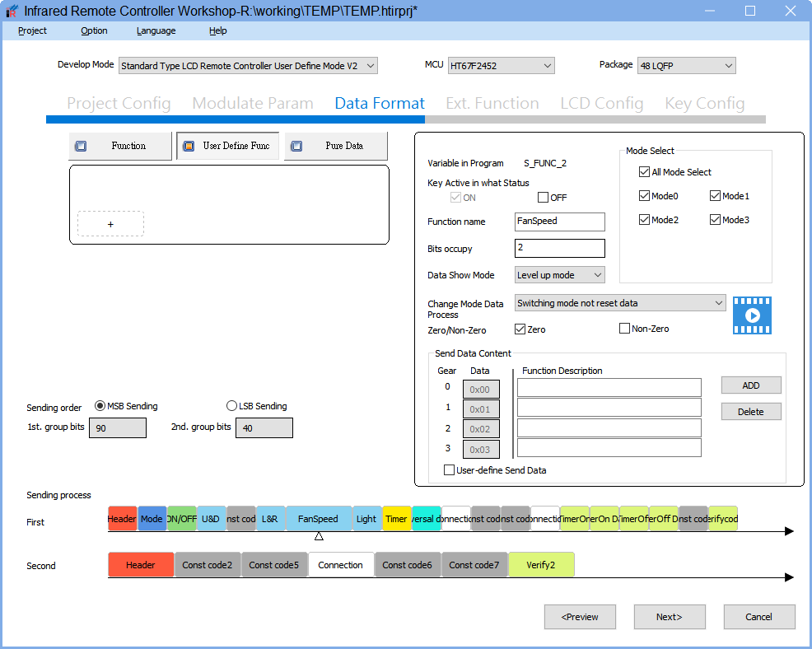This screenshot has width=812, height=649.
Task: Select the yellow Timer block in First row
Action: pyautogui.click(x=396, y=519)
